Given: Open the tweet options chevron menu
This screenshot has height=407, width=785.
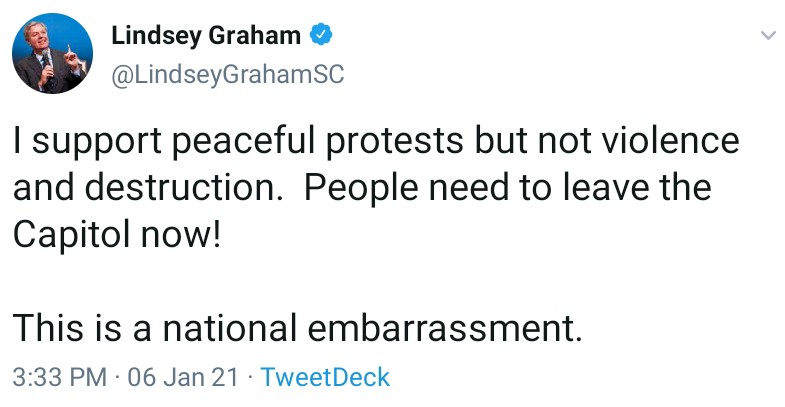Looking at the screenshot, I should point(767,36).
